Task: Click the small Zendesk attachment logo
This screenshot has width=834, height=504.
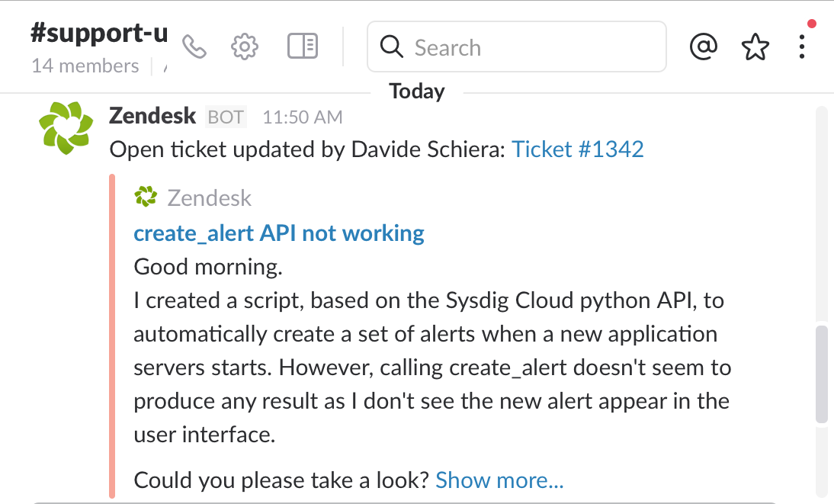Action: (x=146, y=197)
